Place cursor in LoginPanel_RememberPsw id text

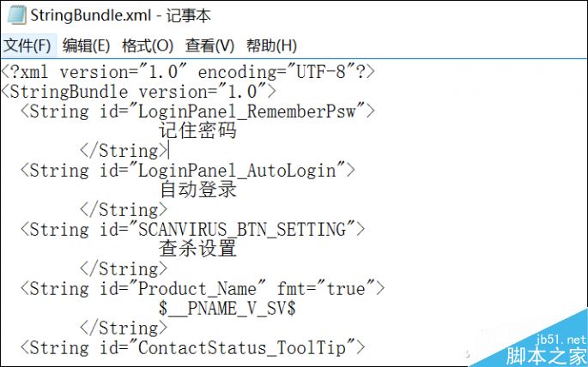[247, 111]
